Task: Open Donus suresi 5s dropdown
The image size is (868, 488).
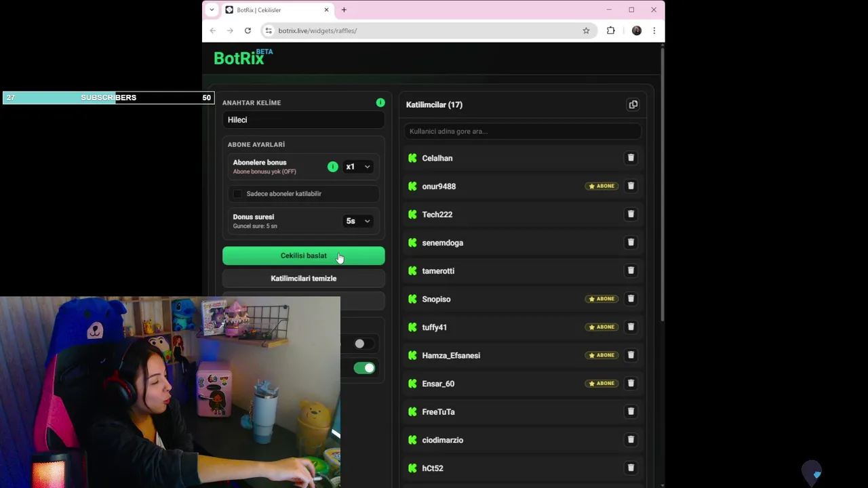Action: pos(359,221)
